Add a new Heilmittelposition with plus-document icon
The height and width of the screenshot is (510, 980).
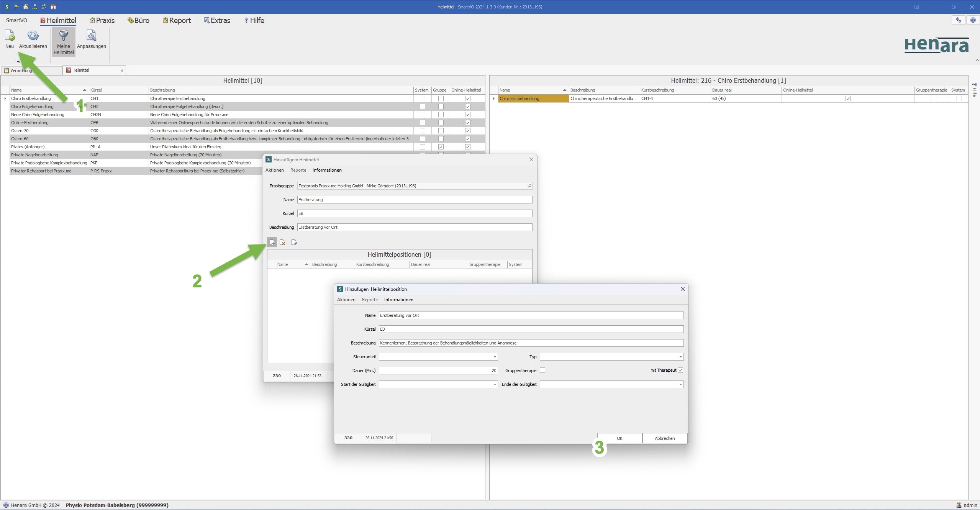[272, 242]
